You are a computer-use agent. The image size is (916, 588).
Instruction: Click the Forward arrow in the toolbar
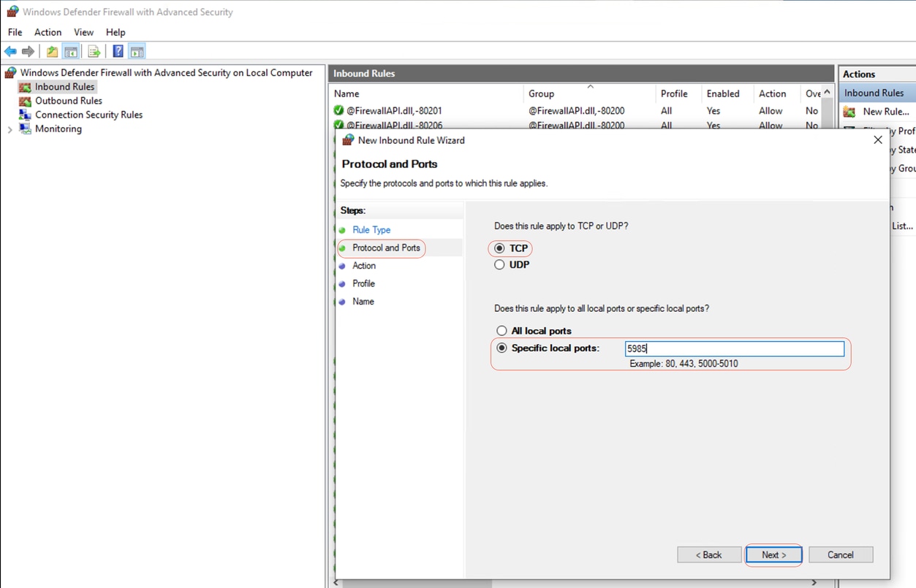(28, 51)
